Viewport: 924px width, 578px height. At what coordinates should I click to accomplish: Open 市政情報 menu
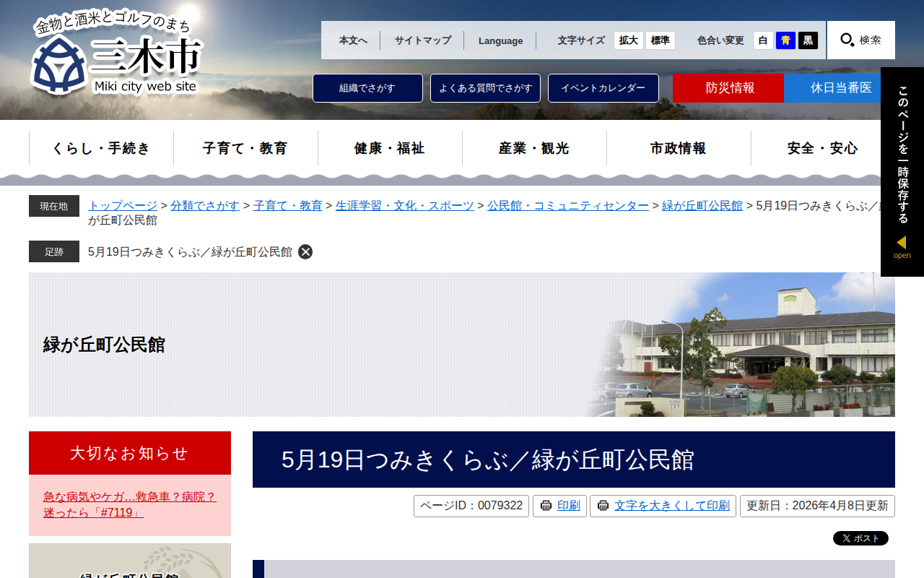click(679, 148)
